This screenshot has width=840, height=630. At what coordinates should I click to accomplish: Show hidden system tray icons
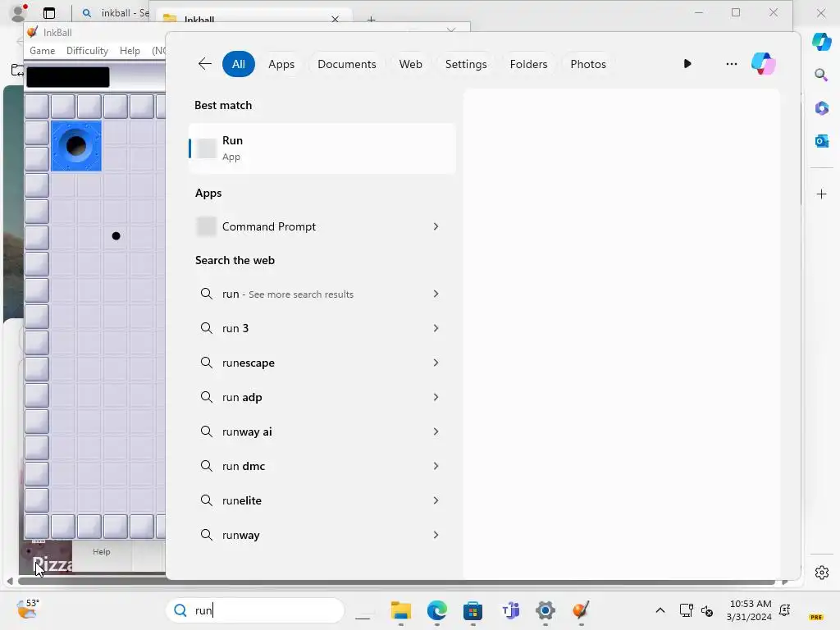pyautogui.click(x=660, y=610)
